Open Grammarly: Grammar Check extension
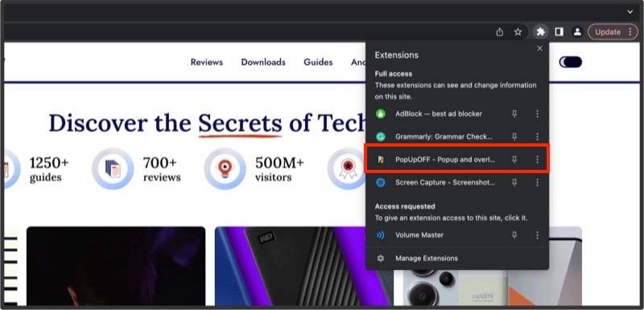 click(x=444, y=136)
